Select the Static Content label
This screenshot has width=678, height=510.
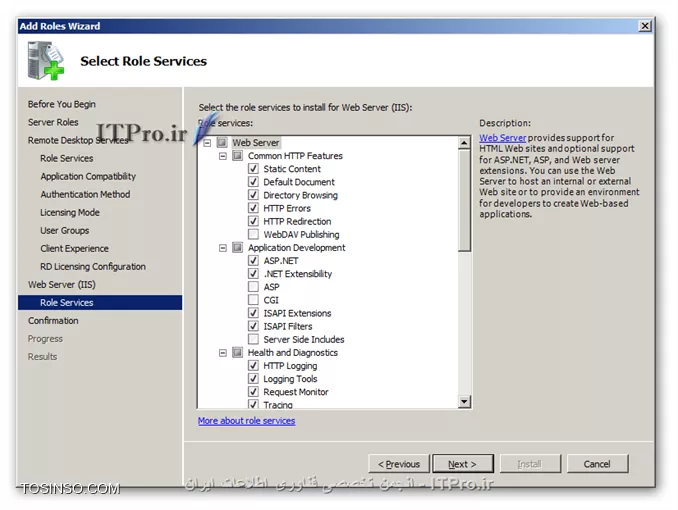point(292,169)
